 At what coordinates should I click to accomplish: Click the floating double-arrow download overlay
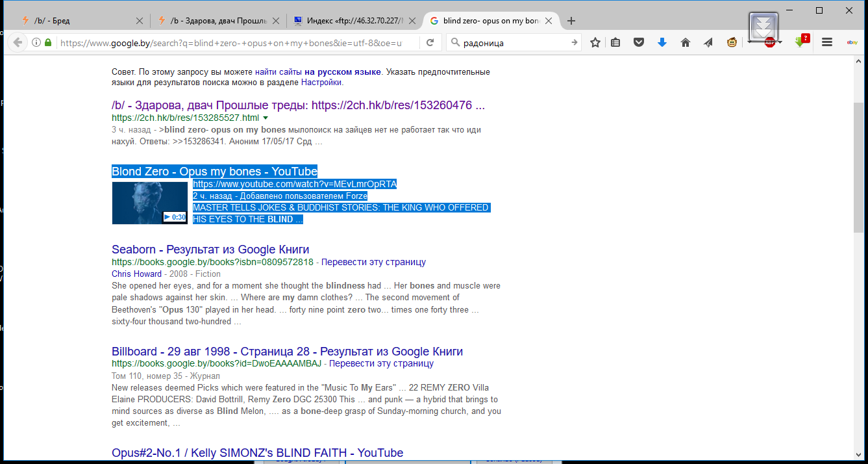(x=763, y=28)
